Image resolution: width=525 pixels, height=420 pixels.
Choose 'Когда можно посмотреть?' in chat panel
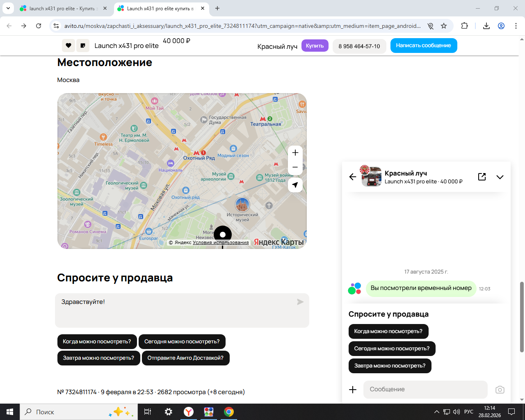tap(388, 331)
